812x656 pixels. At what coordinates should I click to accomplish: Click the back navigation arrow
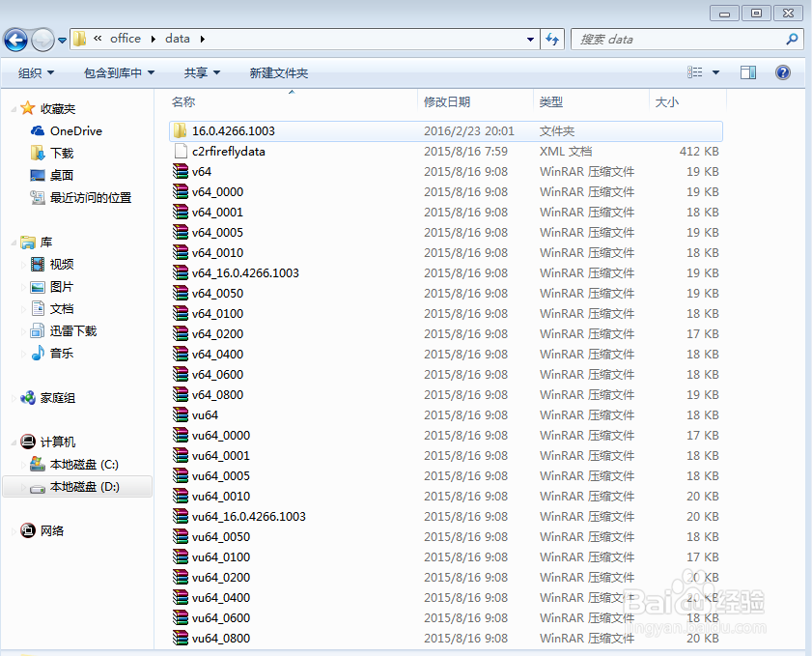click(x=15, y=39)
